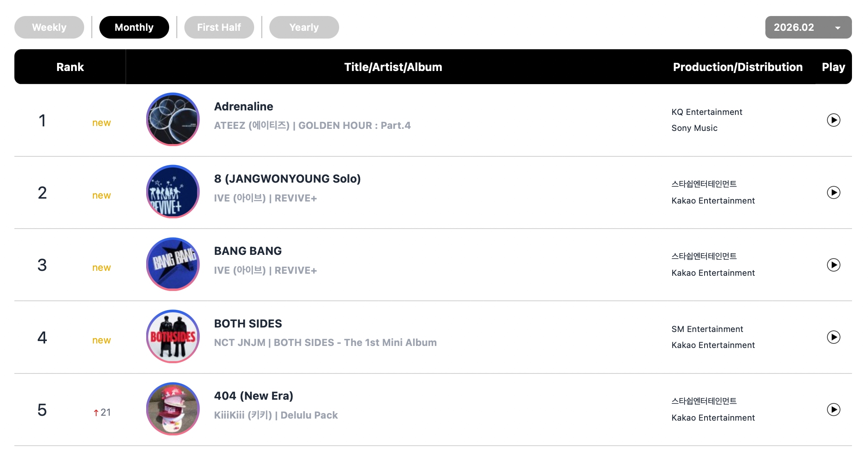Switch to the Weekly chart tab

[49, 27]
